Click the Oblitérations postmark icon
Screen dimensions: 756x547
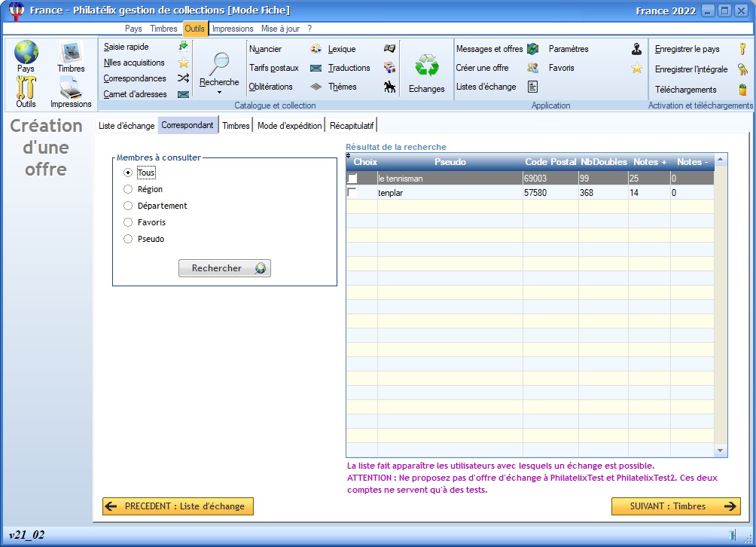316,87
